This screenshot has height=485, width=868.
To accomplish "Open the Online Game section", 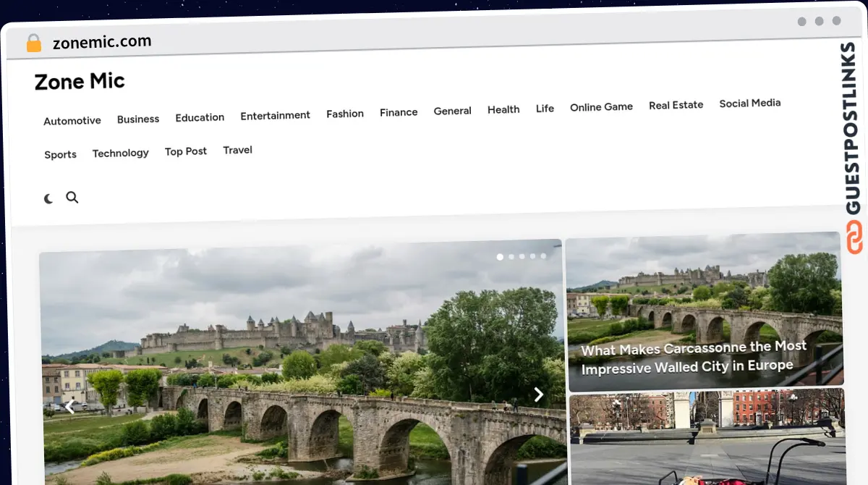I will 601,107.
